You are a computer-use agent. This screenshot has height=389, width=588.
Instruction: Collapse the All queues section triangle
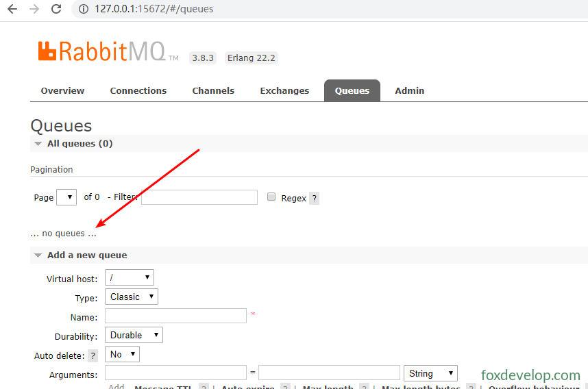click(38, 144)
